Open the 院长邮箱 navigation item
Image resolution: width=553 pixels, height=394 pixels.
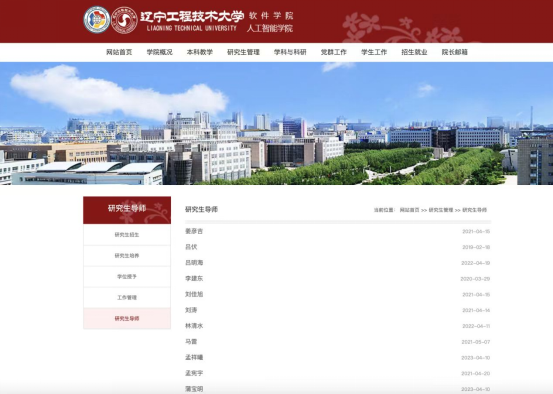click(x=455, y=52)
